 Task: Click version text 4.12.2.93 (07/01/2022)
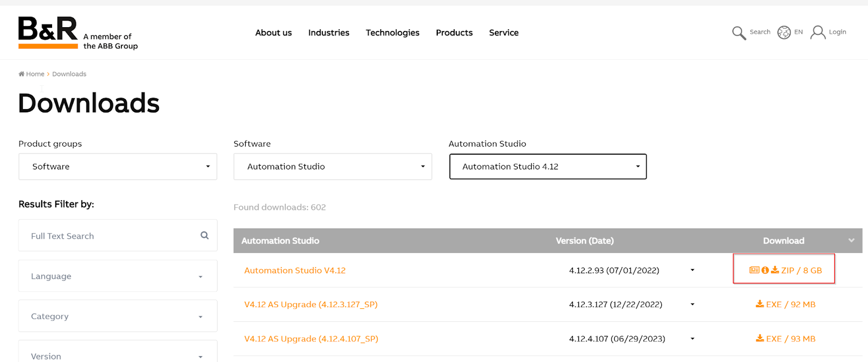tap(614, 270)
